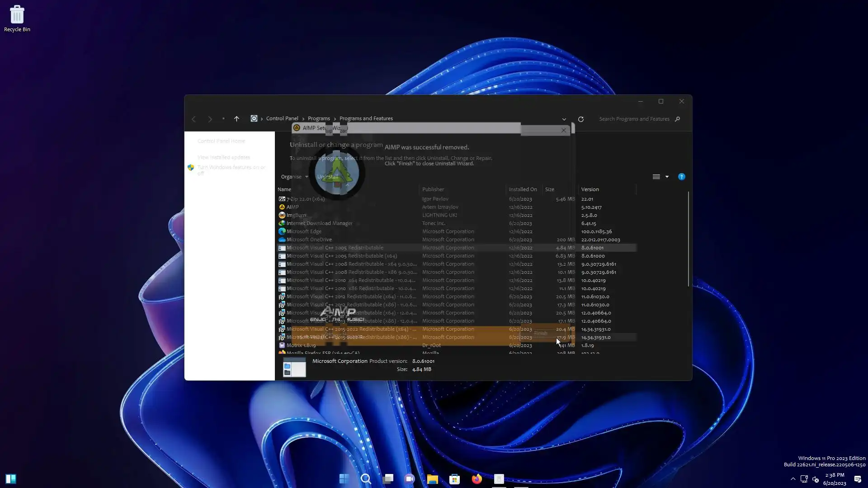Click the Control Panel breadcrumb item
The width and height of the screenshot is (868, 488).
tap(282, 118)
